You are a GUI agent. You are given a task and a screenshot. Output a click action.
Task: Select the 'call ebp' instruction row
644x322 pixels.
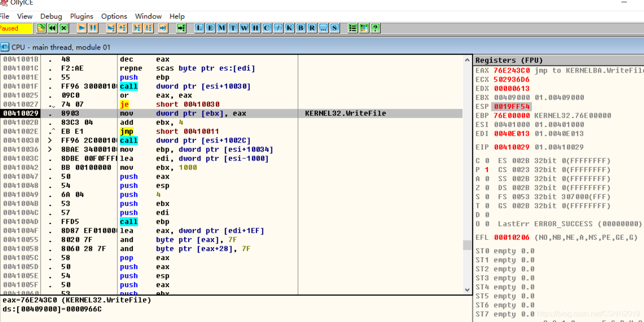pyautogui.click(x=231, y=221)
